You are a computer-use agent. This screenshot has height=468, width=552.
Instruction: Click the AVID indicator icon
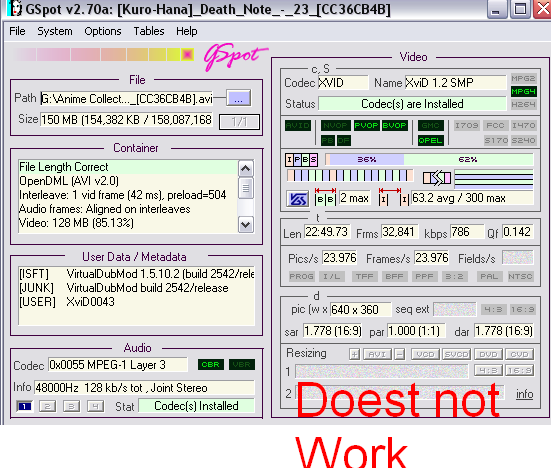pos(298,126)
